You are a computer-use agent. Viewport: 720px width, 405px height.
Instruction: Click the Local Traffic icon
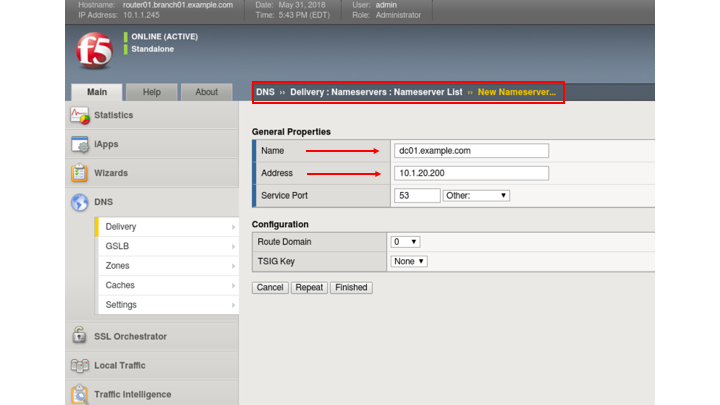(79, 366)
